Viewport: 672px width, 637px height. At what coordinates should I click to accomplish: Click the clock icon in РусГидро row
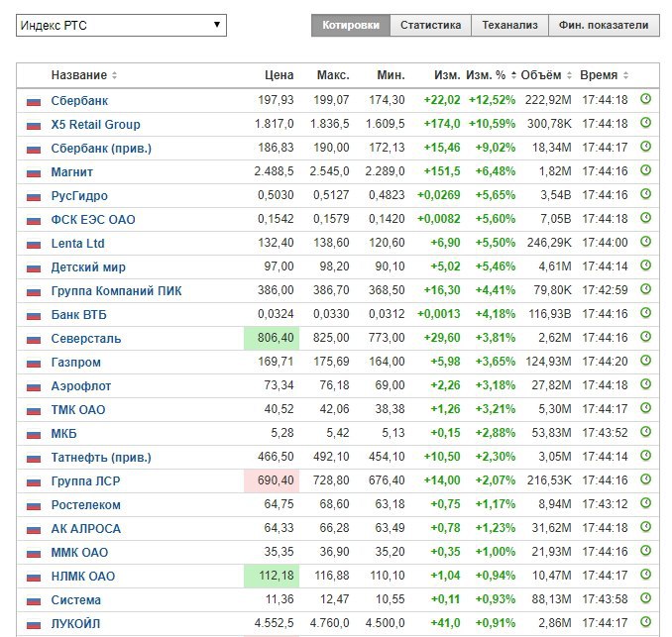coord(645,194)
